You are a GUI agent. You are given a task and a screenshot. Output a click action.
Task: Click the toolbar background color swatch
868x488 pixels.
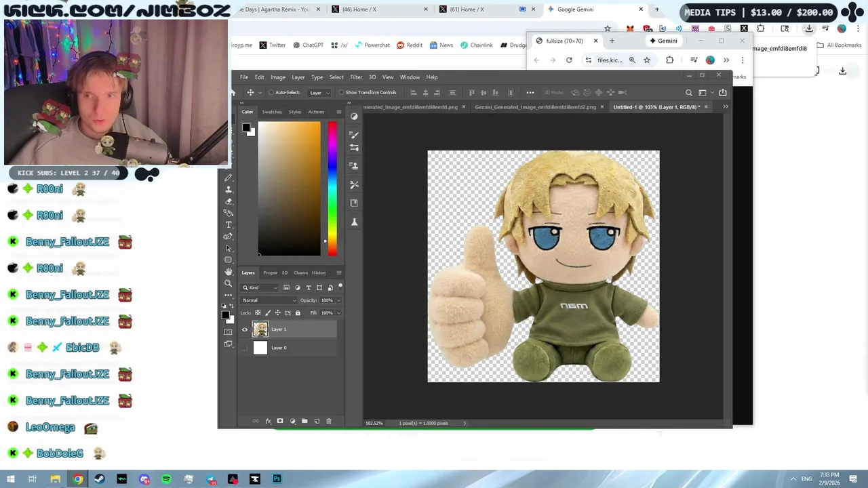[231, 320]
